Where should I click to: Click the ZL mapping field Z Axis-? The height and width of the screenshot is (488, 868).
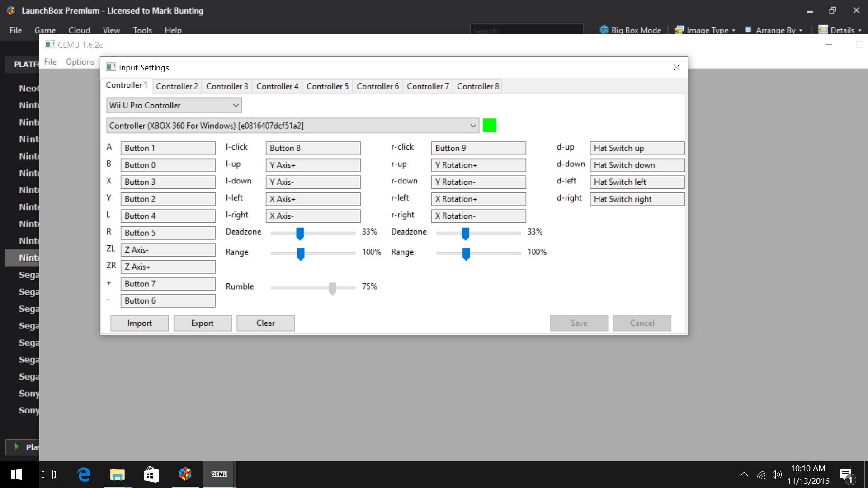point(168,250)
